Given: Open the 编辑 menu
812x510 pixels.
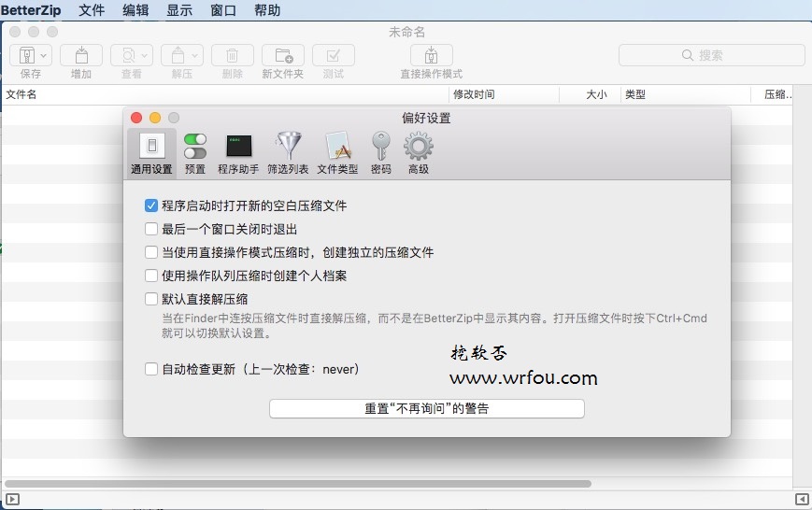Looking at the screenshot, I should coord(135,10).
